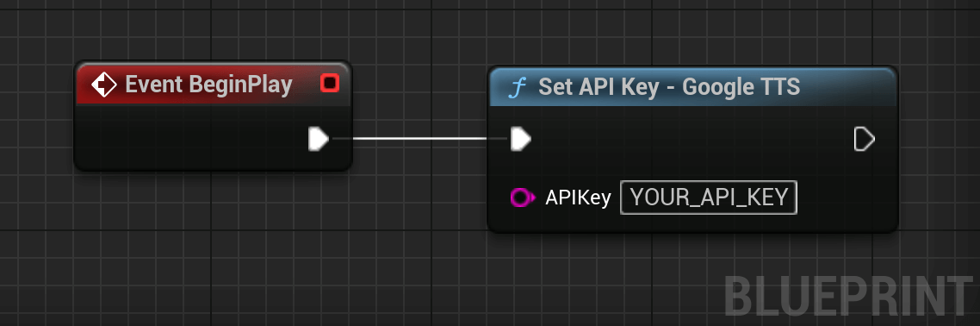Viewport: 980px width, 326px height.
Task: Click the empty space between the Set API Key exec pins
Action: coord(692,139)
